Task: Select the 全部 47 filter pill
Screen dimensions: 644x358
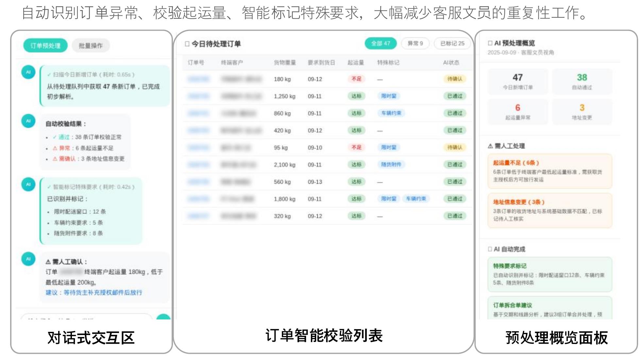Action: tap(381, 43)
